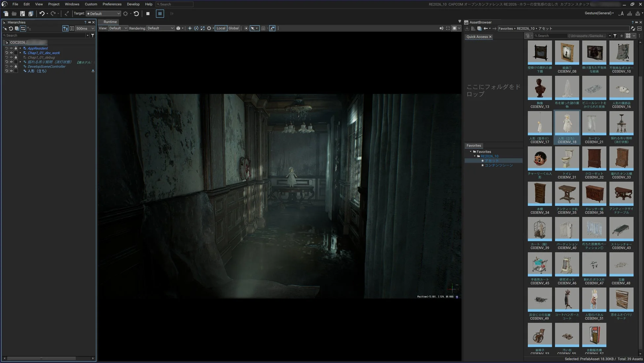Toggle lock for DevelopSceneController

pos(16,66)
